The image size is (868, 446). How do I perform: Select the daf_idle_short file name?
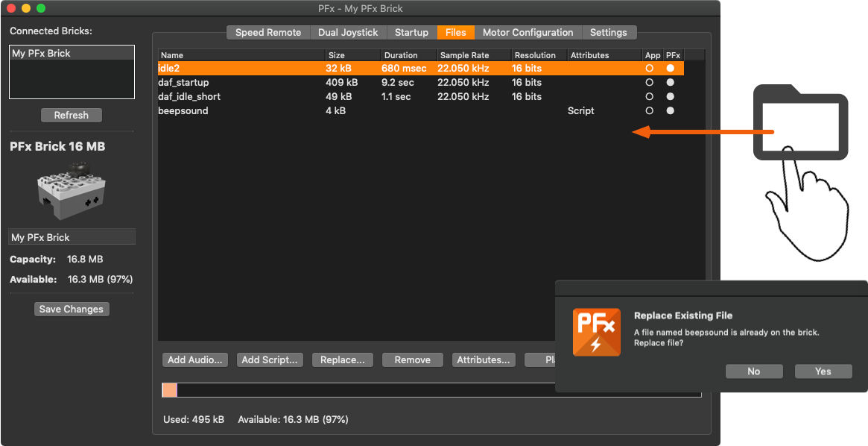189,96
